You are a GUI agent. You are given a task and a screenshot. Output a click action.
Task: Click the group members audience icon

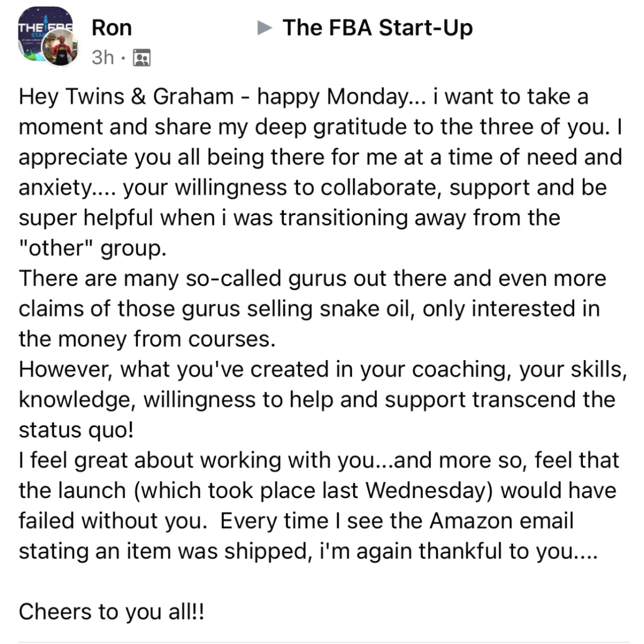(x=142, y=57)
